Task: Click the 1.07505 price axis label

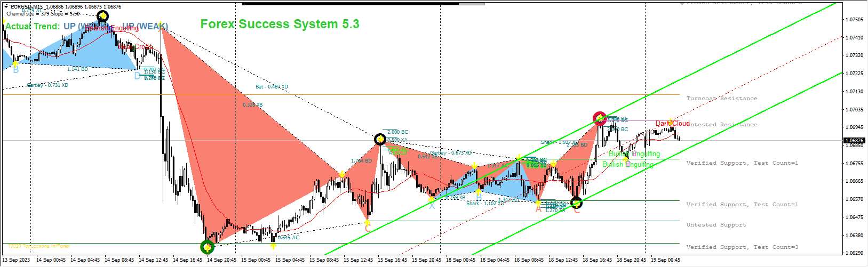Action: point(855,20)
